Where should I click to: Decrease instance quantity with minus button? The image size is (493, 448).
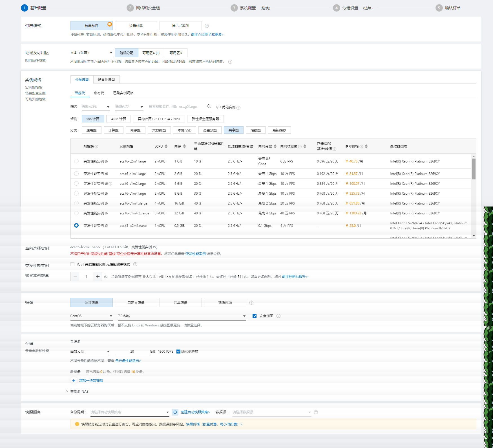coord(75,276)
